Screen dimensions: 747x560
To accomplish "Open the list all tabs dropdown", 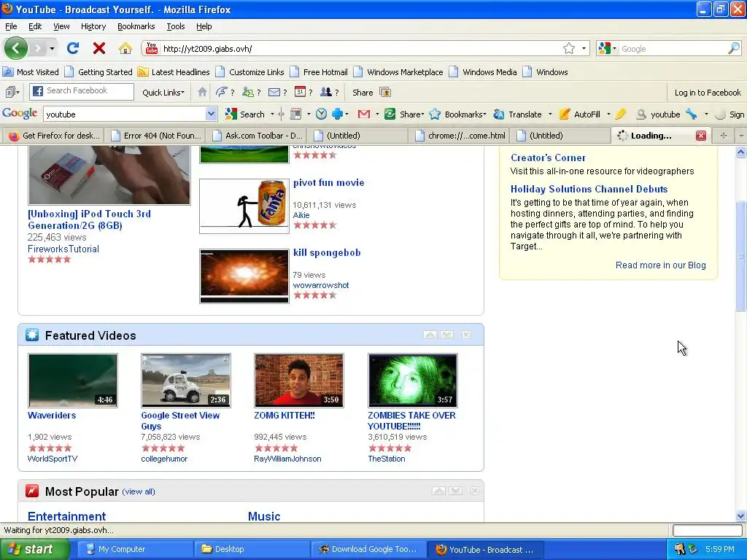I will [741, 135].
